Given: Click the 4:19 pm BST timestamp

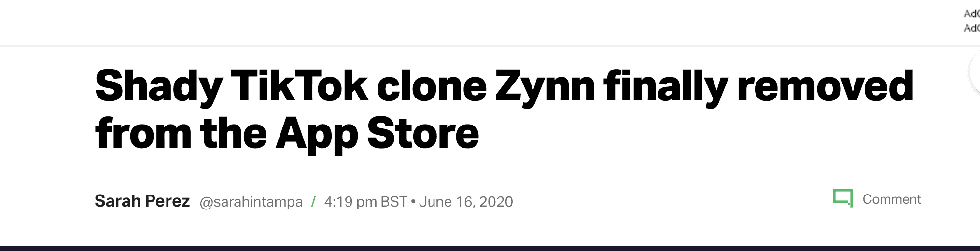Looking at the screenshot, I should (x=365, y=202).
